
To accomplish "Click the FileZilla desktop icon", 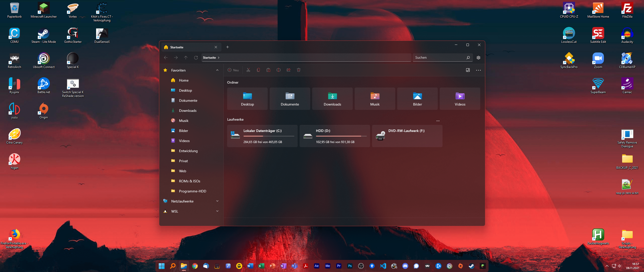I will 627,11.
